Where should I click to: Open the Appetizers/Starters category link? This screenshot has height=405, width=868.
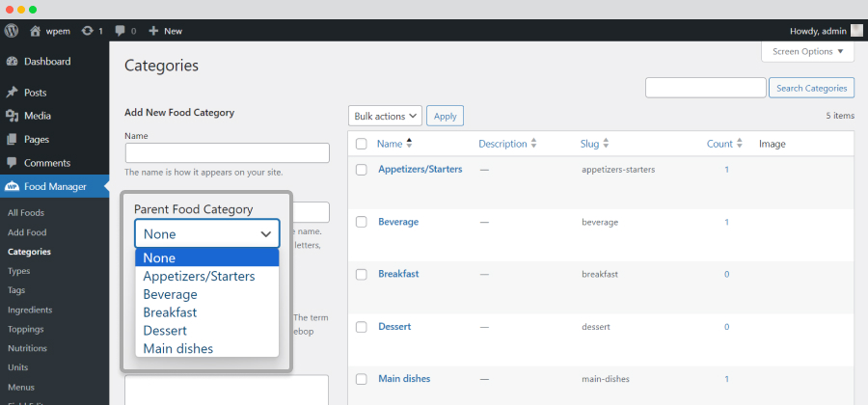420,170
